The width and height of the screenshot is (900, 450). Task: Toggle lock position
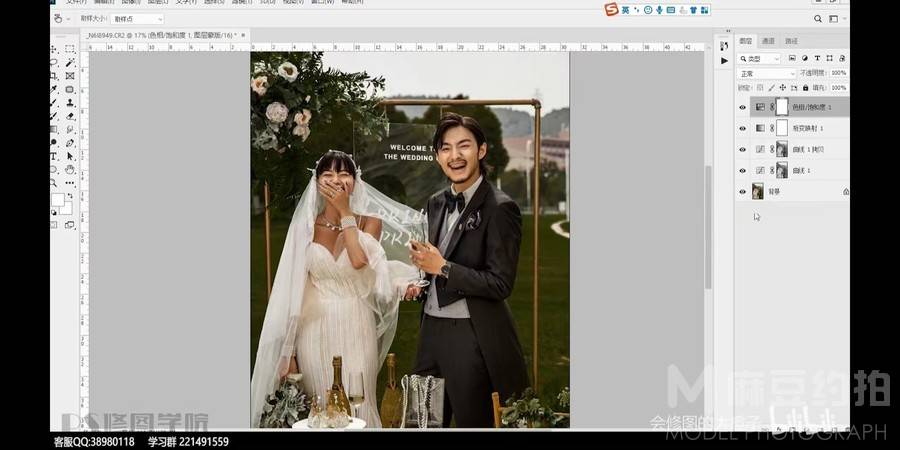tap(782, 88)
